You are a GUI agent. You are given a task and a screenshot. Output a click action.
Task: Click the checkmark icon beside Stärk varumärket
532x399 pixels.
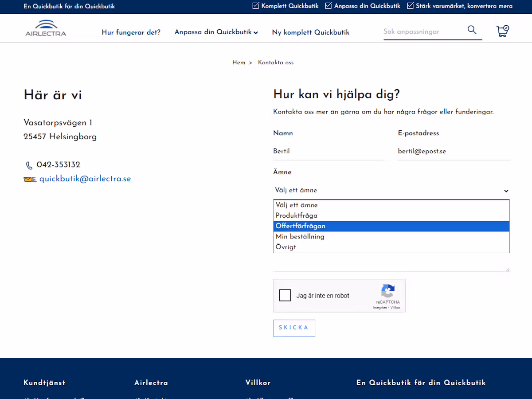(x=411, y=6)
